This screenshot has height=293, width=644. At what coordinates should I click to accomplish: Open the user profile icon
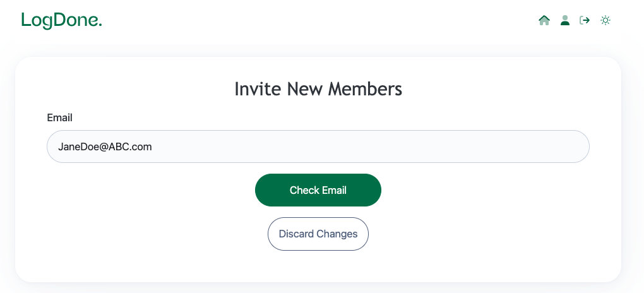[x=565, y=20]
